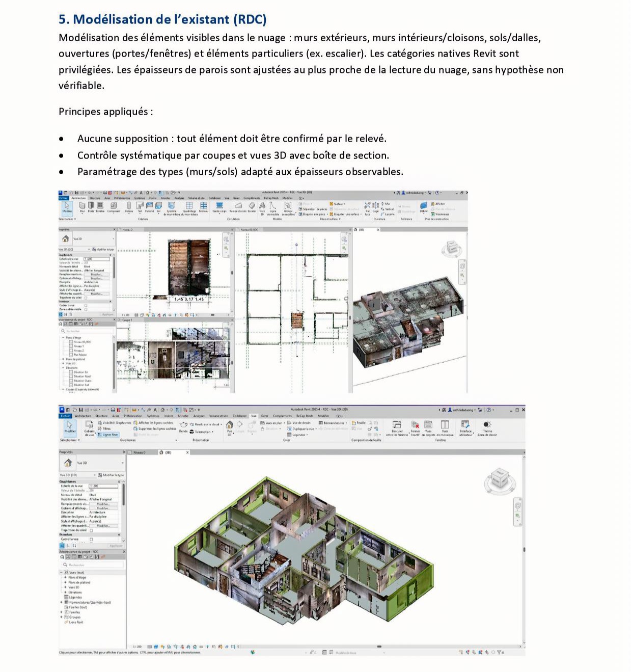Click Appliquer button in lower Properties panel
632x672 pixels.
point(116,546)
